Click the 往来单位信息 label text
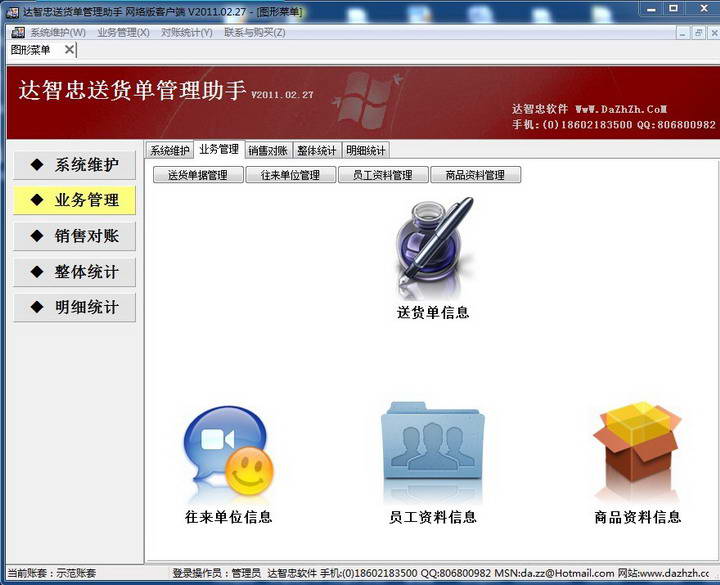Screen dimensions: 720x585 228,517
